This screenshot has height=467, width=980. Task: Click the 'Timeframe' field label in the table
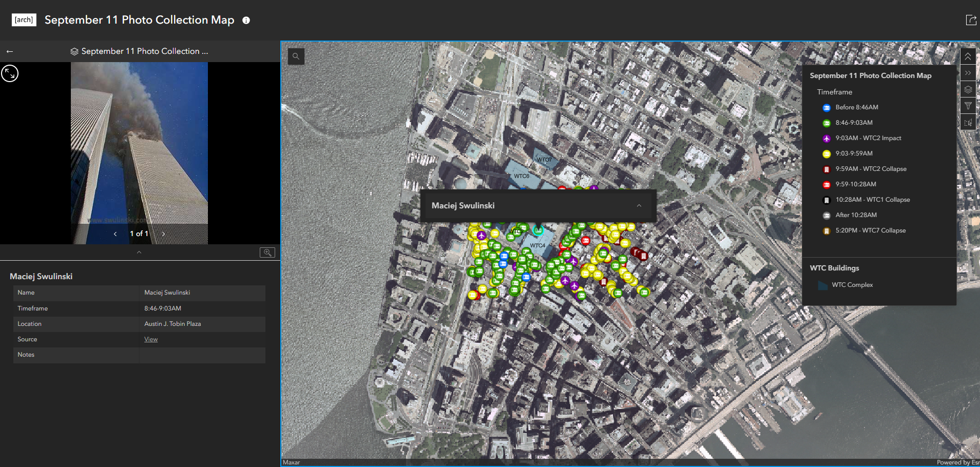pyautogui.click(x=33, y=308)
